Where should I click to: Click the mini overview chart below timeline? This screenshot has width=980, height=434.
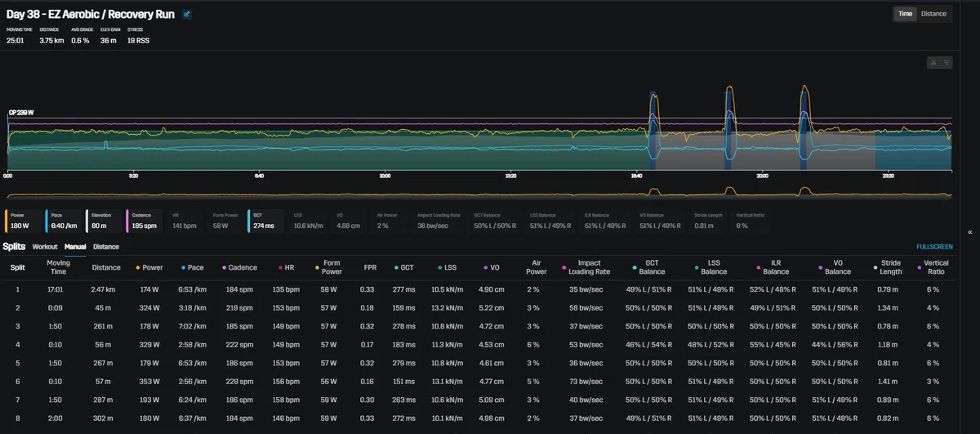pos(479,192)
